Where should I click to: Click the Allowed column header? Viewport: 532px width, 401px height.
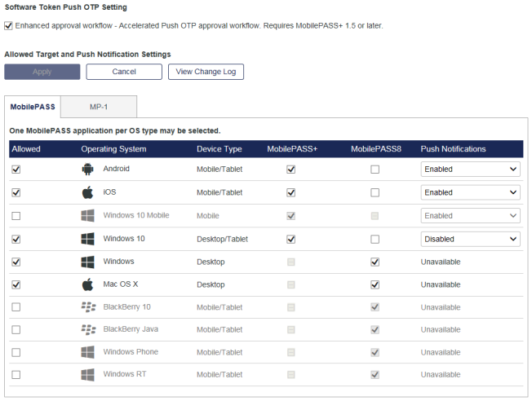26,149
